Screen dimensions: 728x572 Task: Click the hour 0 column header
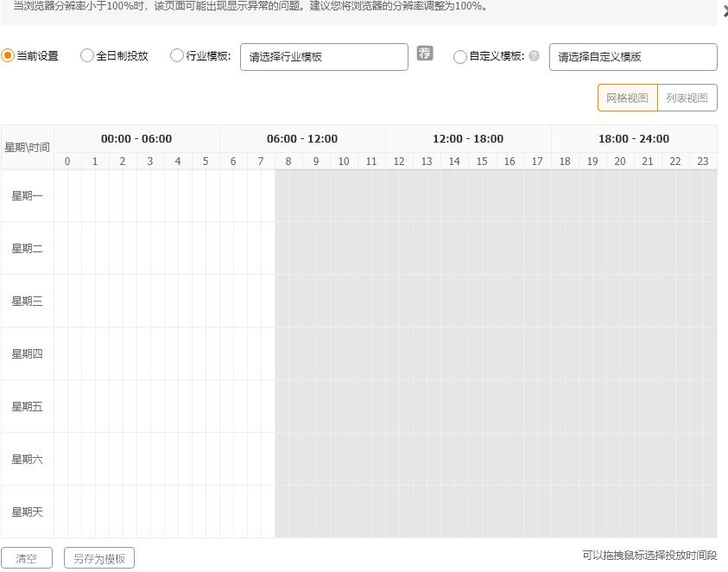tap(66, 161)
